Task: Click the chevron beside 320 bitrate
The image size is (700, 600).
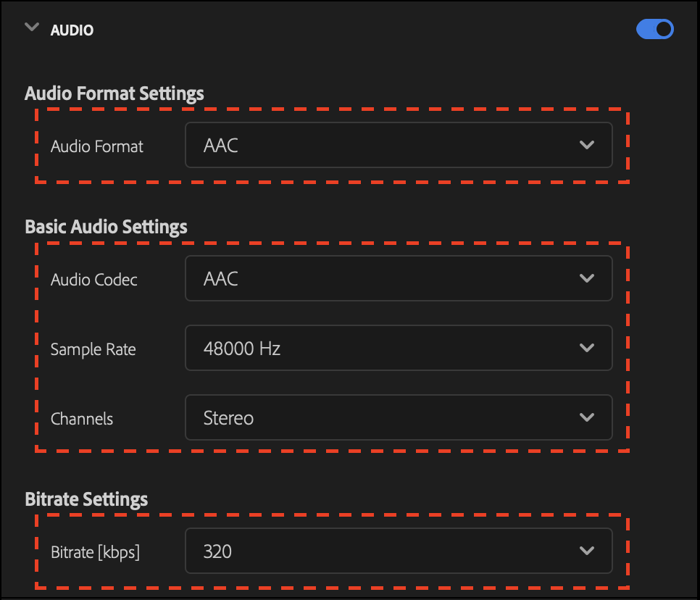Action: click(x=587, y=551)
